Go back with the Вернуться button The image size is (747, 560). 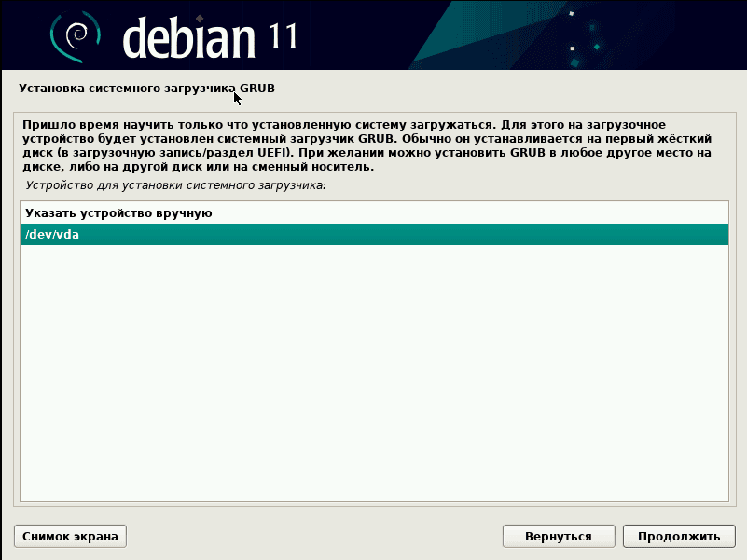coord(559,536)
